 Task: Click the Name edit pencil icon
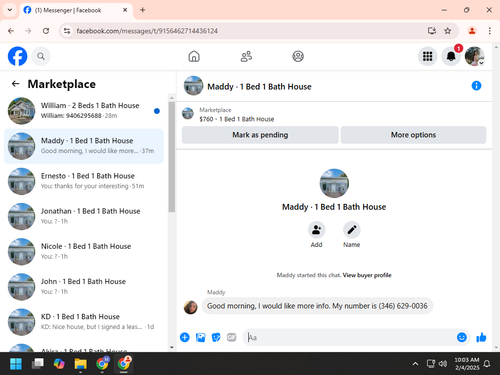click(352, 230)
